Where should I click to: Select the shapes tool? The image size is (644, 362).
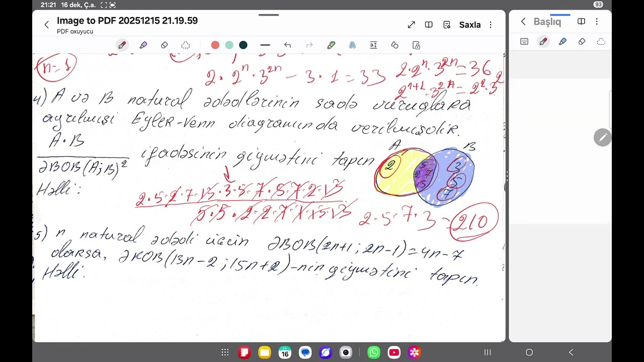pos(395,45)
